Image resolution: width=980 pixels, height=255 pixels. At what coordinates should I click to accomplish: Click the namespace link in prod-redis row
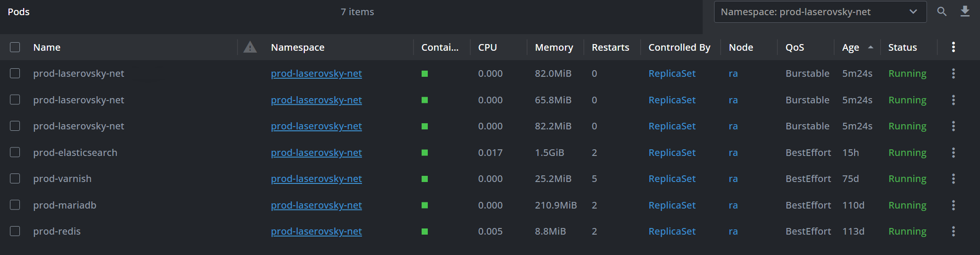coord(316,231)
